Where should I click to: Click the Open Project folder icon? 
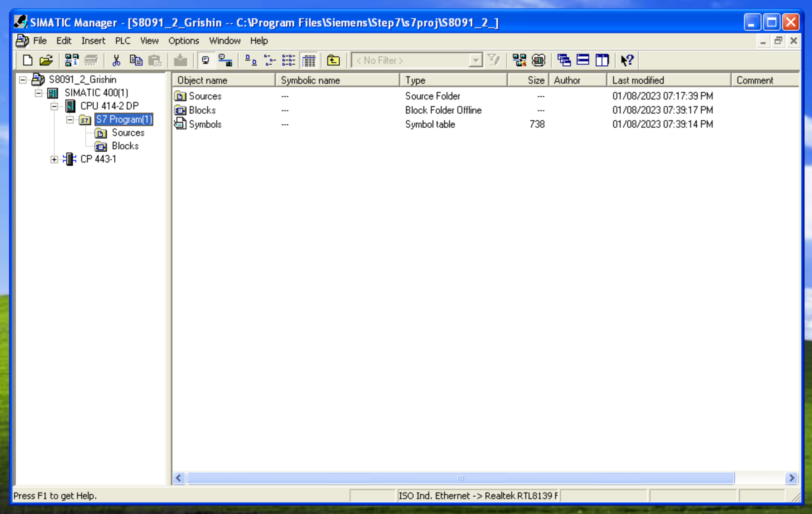46,61
